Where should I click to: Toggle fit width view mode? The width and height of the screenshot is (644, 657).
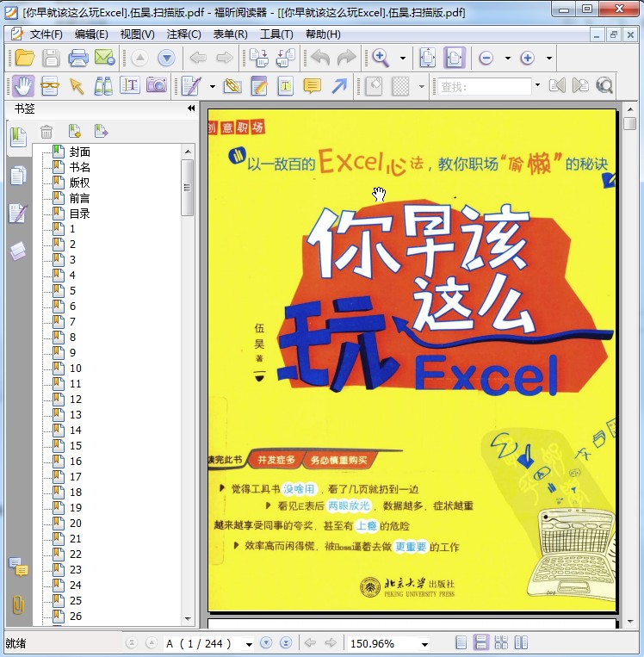point(455,58)
